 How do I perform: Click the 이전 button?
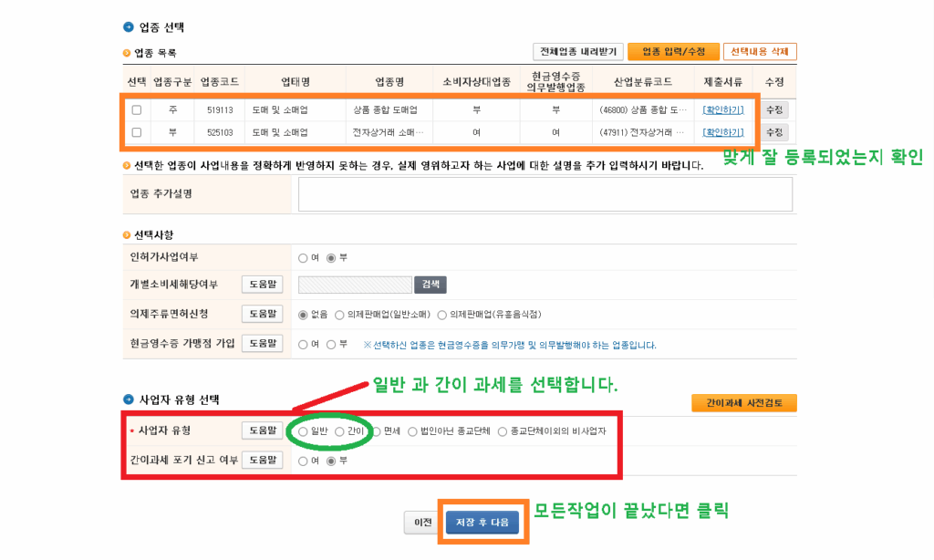[422, 523]
